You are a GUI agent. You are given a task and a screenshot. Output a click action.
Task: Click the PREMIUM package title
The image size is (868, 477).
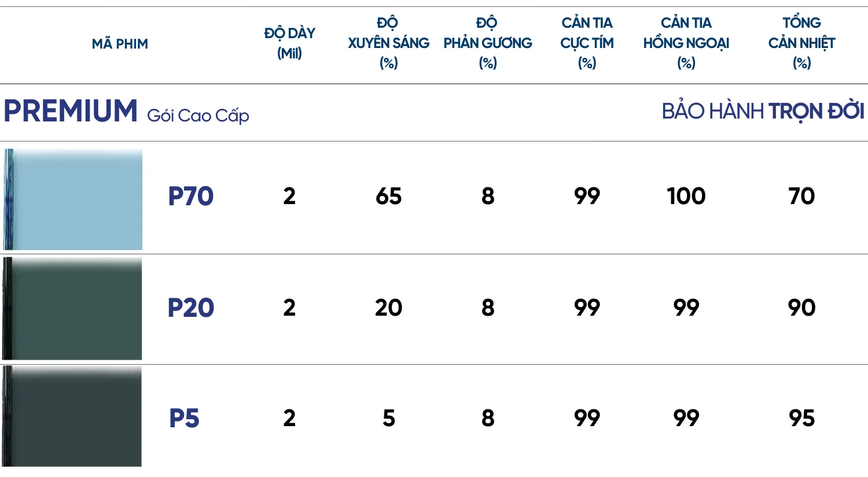coord(71,111)
